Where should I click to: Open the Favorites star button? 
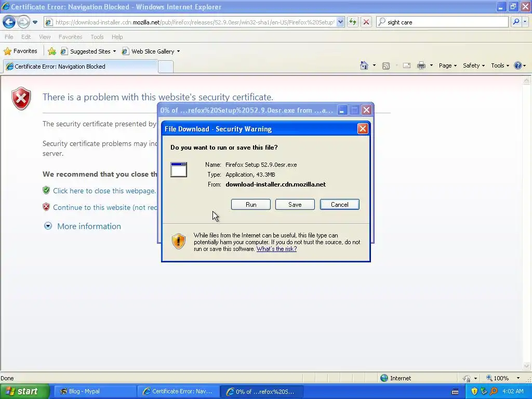pos(20,51)
